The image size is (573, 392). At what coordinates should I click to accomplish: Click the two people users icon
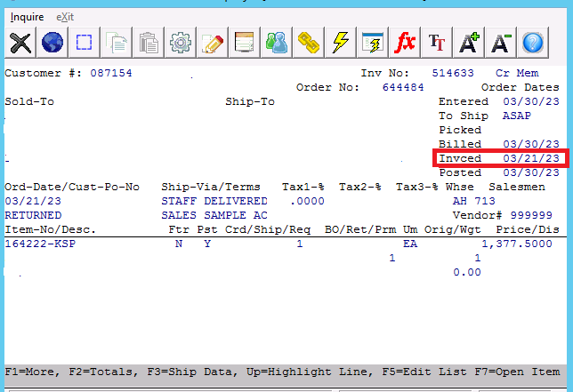276,43
